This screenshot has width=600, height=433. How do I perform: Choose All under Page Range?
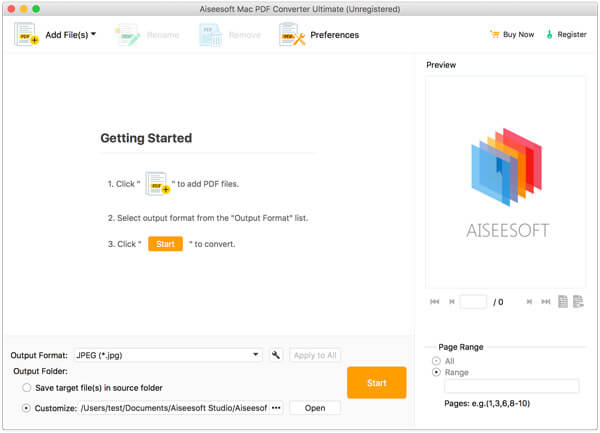(436, 361)
